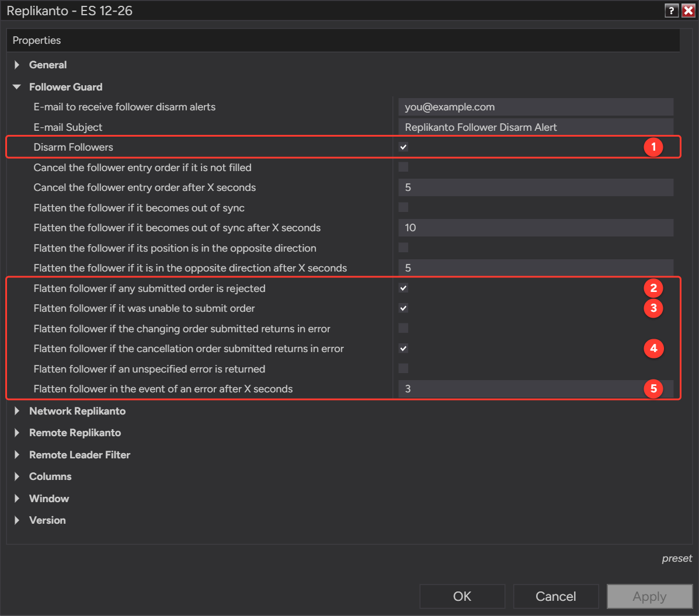
Task: Select 'Flatten follower if an unspecified error is returned' label
Action: 149,369
